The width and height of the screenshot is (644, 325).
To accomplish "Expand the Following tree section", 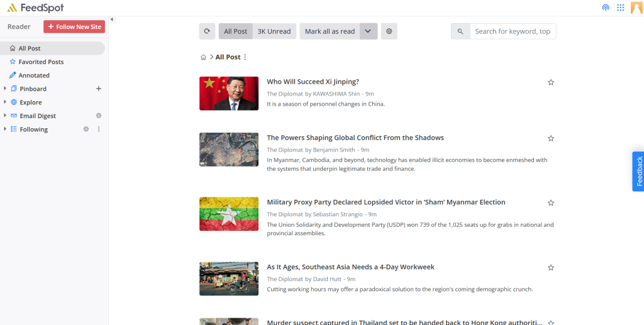I will (5, 129).
